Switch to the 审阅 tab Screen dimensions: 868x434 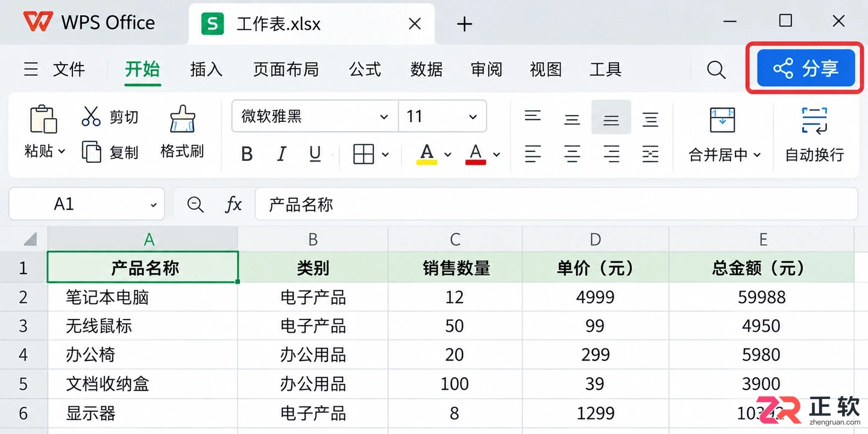pos(486,69)
